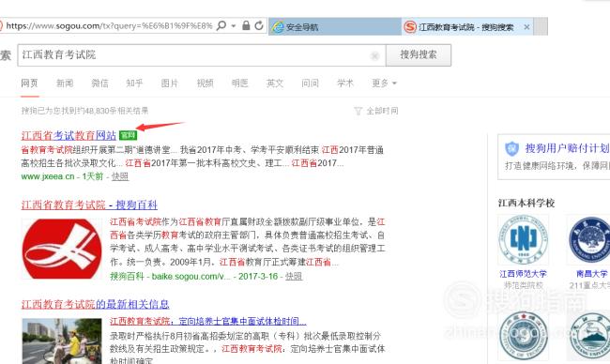
Task: Select the 学术 search category
Action: coord(345,83)
